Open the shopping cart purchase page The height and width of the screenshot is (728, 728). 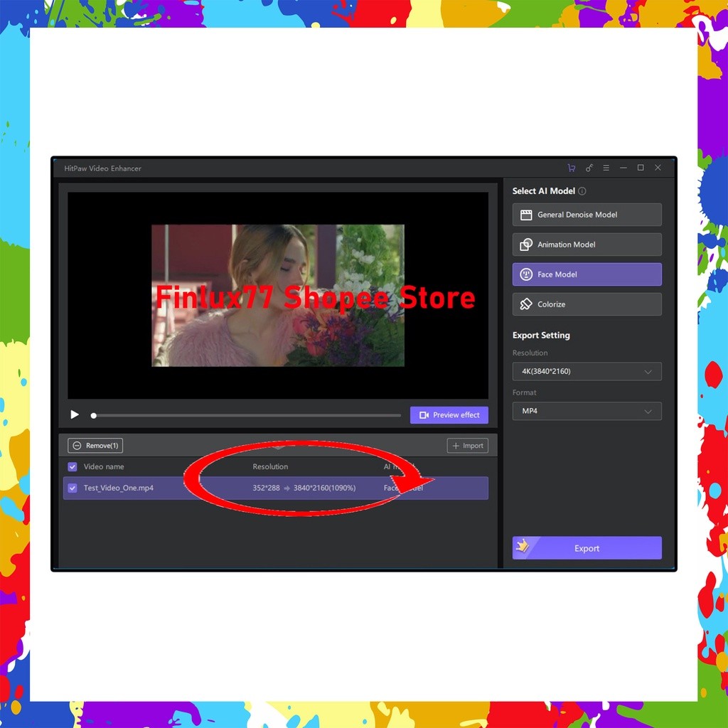point(572,168)
